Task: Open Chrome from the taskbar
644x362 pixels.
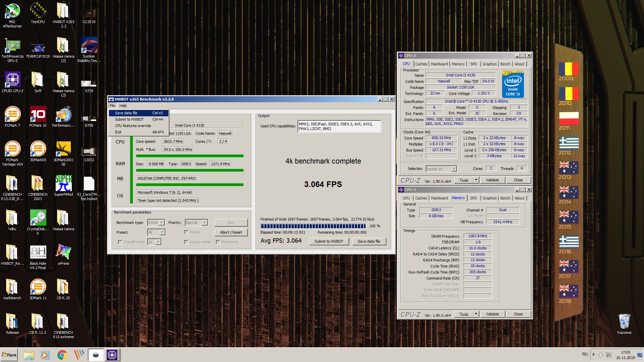Action: (x=62, y=355)
